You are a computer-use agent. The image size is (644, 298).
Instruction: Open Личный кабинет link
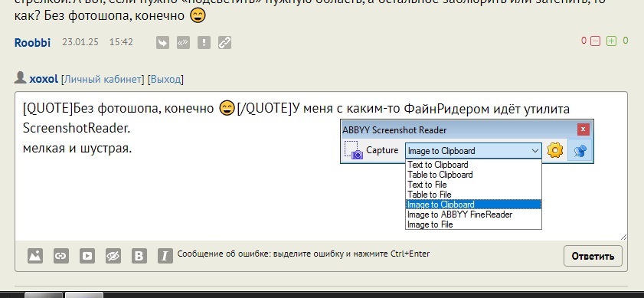pos(103,79)
